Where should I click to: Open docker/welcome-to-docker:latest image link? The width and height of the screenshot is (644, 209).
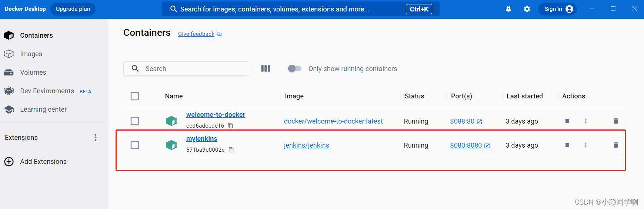tap(333, 121)
